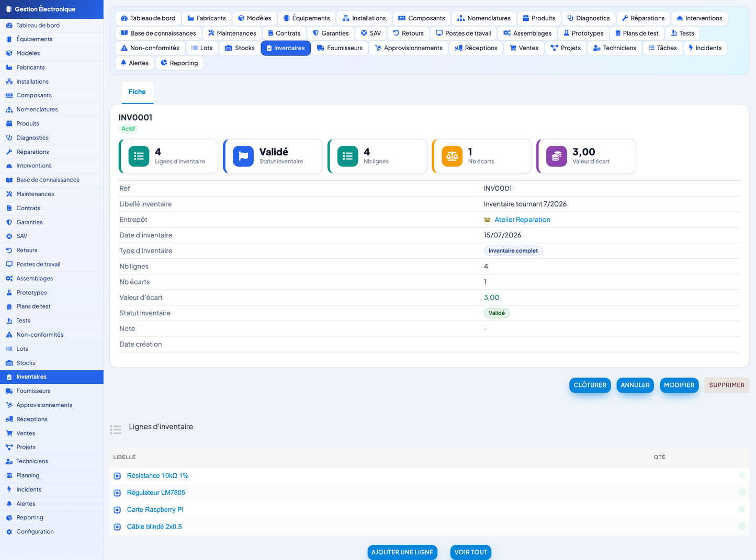756x560 pixels.
Task: Click the 3,00 Valeur d'écart value
Action: [491, 298]
